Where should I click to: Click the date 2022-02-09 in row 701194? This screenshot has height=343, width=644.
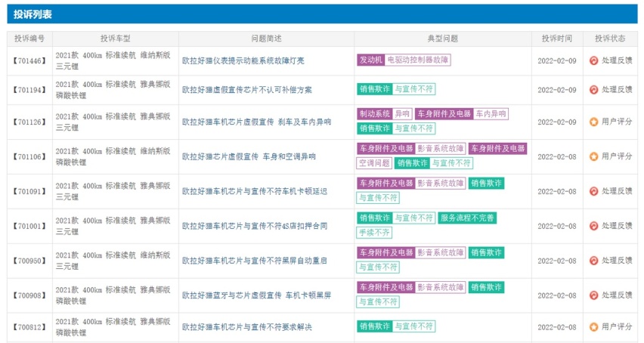(557, 90)
